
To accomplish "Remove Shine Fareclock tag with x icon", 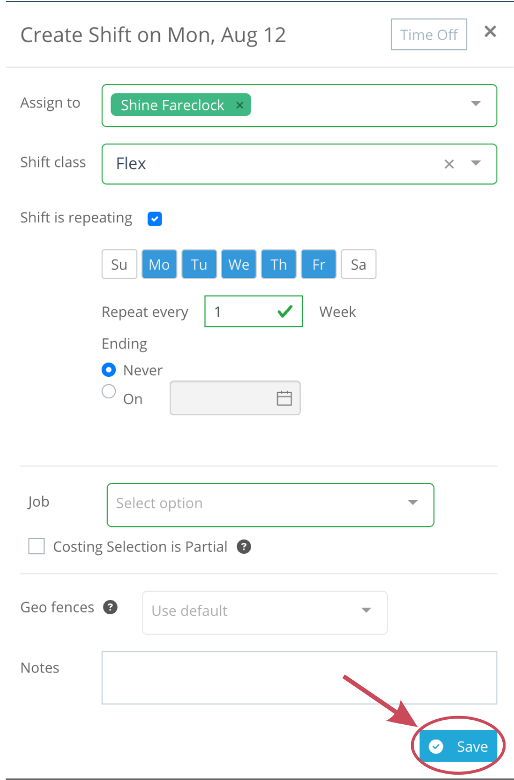I will click(x=239, y=105).
